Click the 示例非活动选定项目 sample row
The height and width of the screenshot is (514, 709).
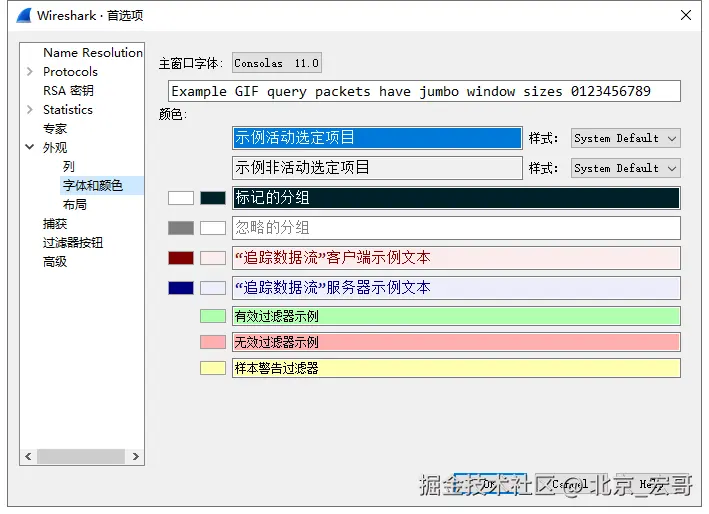coord(378,168)
